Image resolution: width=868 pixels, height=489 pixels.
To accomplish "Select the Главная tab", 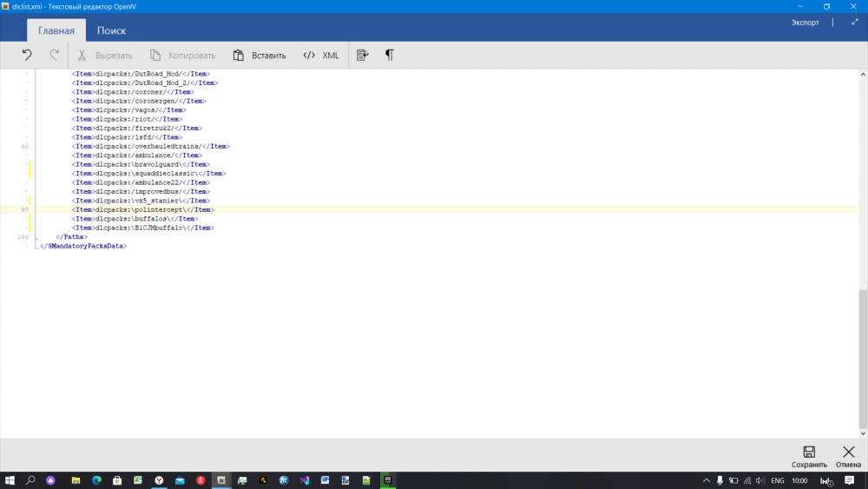I will click(x=56, y=30).
